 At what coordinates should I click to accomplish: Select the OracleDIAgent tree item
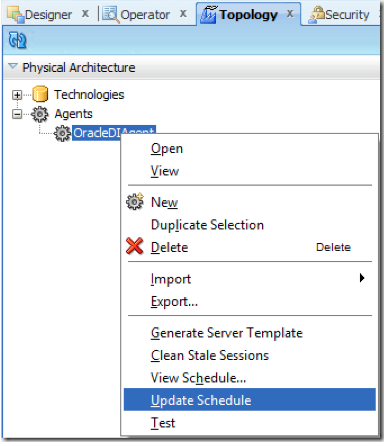click(x=114, y=133)
